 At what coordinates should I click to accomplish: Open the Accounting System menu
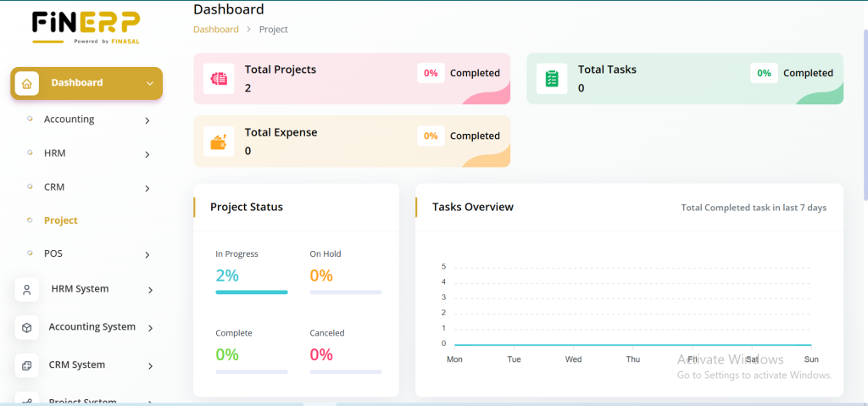coord(92,327)
